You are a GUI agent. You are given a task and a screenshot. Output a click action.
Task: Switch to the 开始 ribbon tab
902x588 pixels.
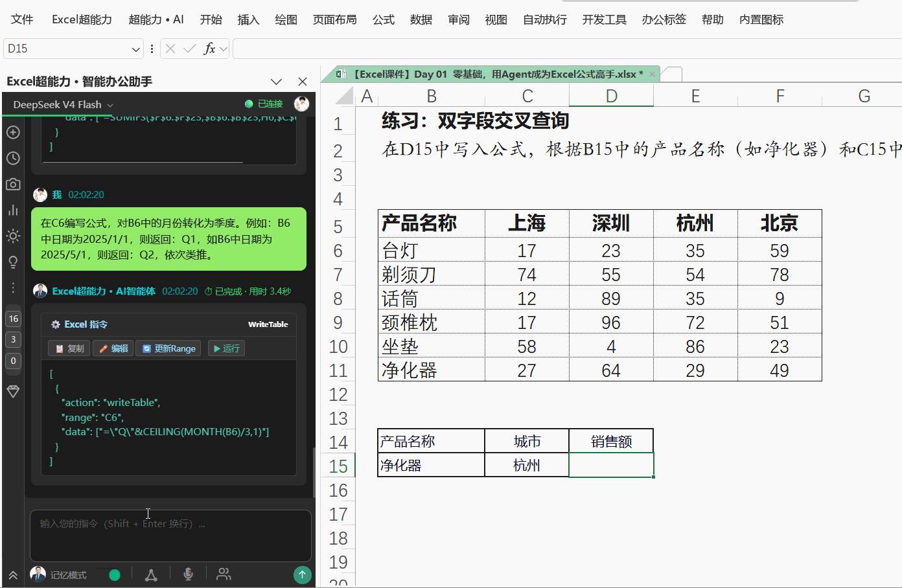click(211, 19)
